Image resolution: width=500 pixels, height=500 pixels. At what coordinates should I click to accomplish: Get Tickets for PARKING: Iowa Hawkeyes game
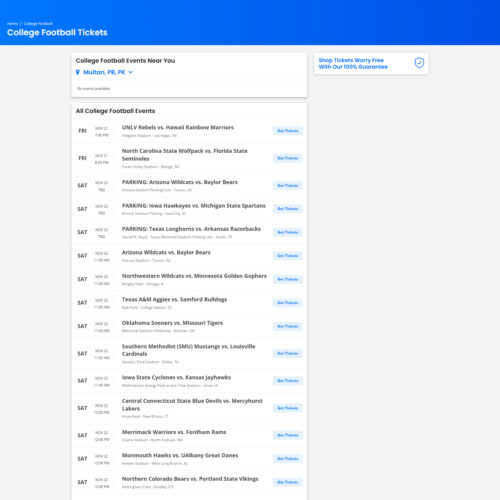(288, 209)
